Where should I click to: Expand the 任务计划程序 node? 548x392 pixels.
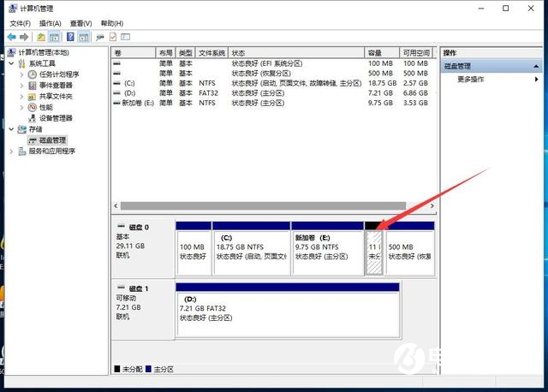click(x=21, y=74)
